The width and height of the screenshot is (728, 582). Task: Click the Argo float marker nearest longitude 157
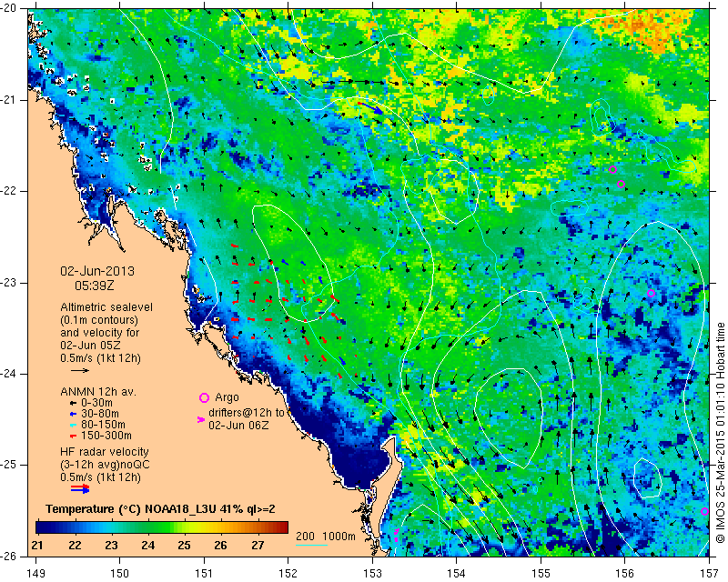point(704,511)
